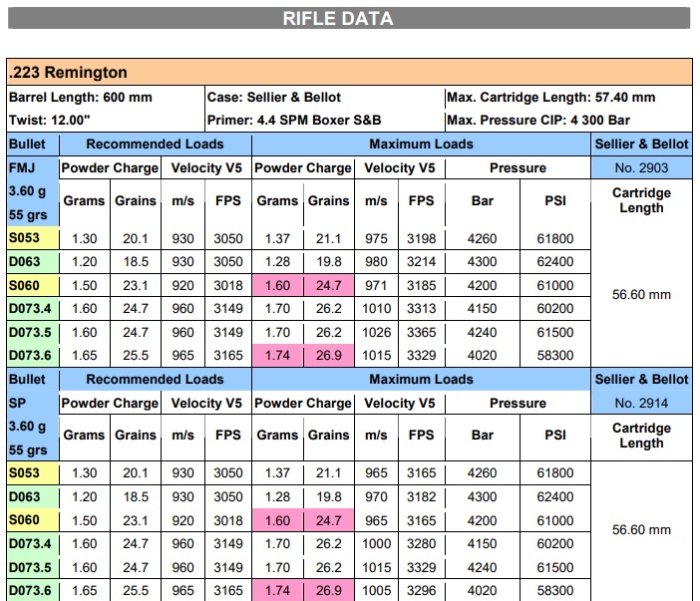Click the RIFLE DATA title bar text
The image size is (700, 601).
point(338,19)
